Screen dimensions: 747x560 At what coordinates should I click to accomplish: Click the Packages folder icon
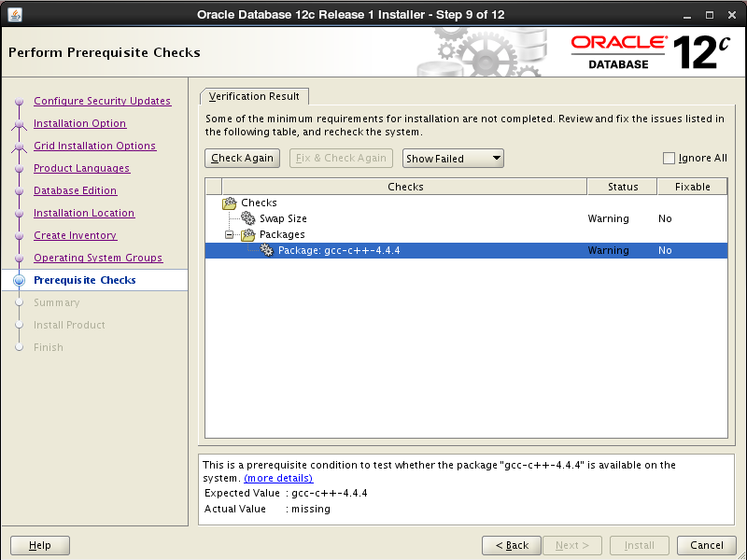point(247,235)
